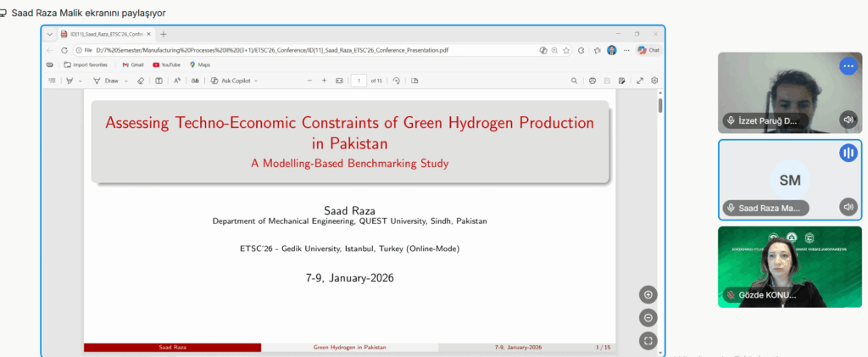The width and height of the screenshot is (868, 357).
Task: Expand the Draw tool options dropdown
Action: point(126,81)
